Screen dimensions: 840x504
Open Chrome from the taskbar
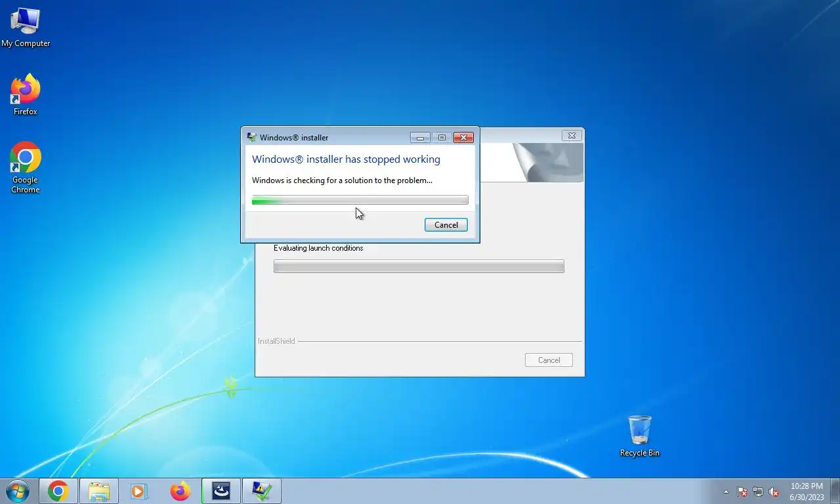[x=58, y=491]
